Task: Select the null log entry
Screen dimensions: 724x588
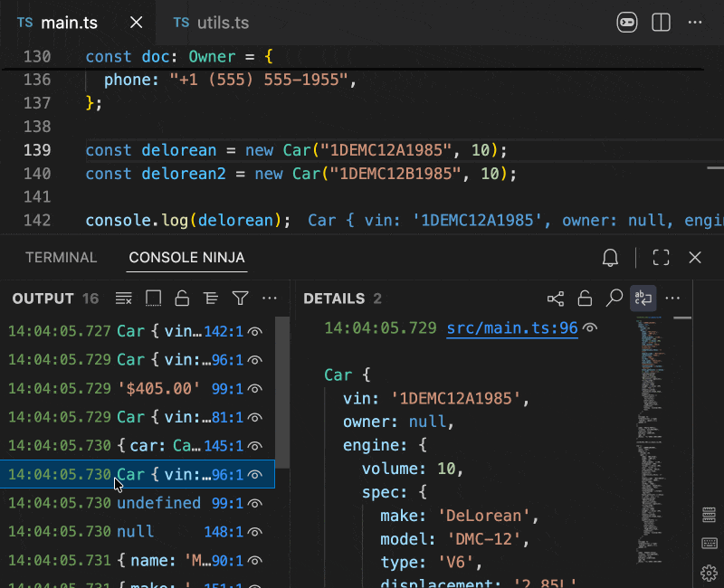Action: (x=138, y=532)
